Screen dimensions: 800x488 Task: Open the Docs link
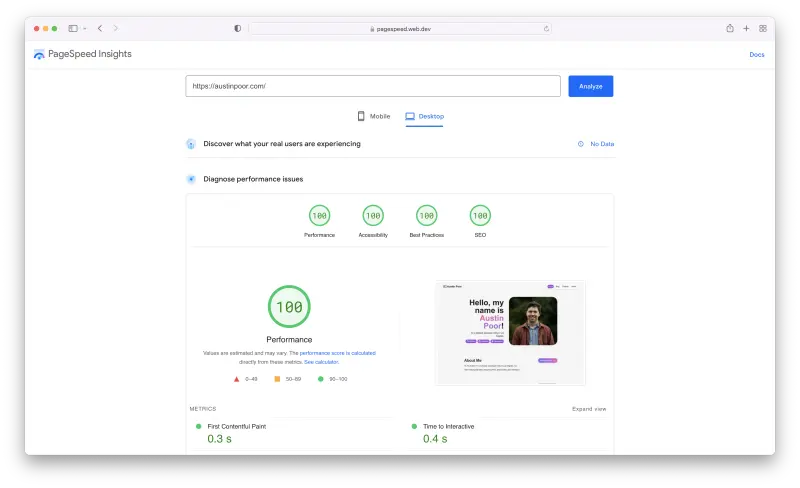tap(757, 55)
